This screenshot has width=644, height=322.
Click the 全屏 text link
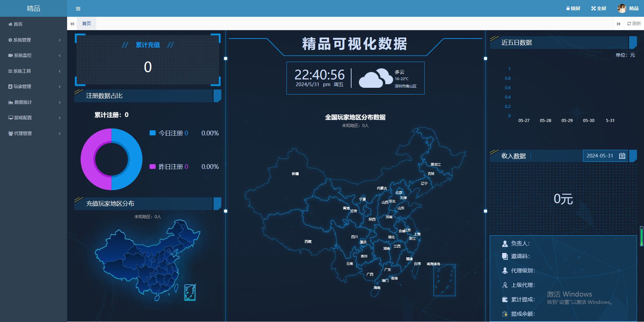(602, 8)
